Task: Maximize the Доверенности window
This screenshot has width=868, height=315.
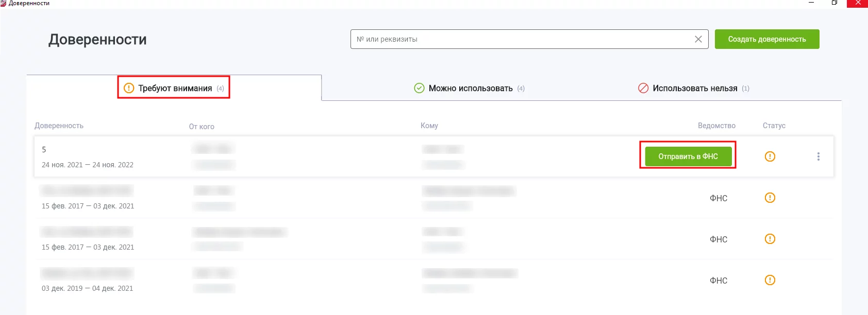Action: click(x=834, y=3)
